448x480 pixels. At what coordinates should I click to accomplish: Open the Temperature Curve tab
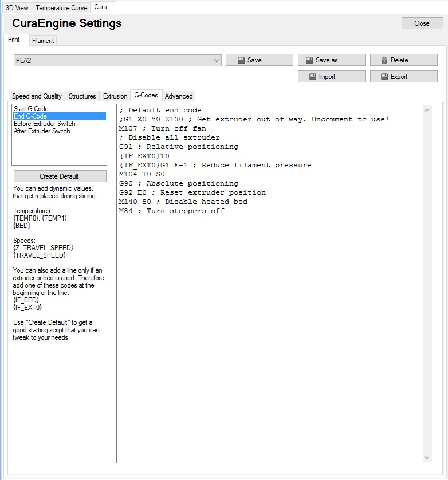(x=61, y=7)
